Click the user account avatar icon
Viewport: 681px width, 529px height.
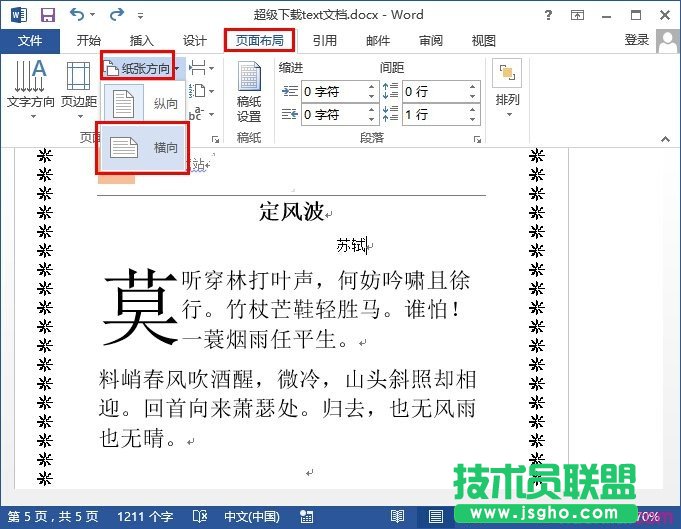[x=667, y=41]
